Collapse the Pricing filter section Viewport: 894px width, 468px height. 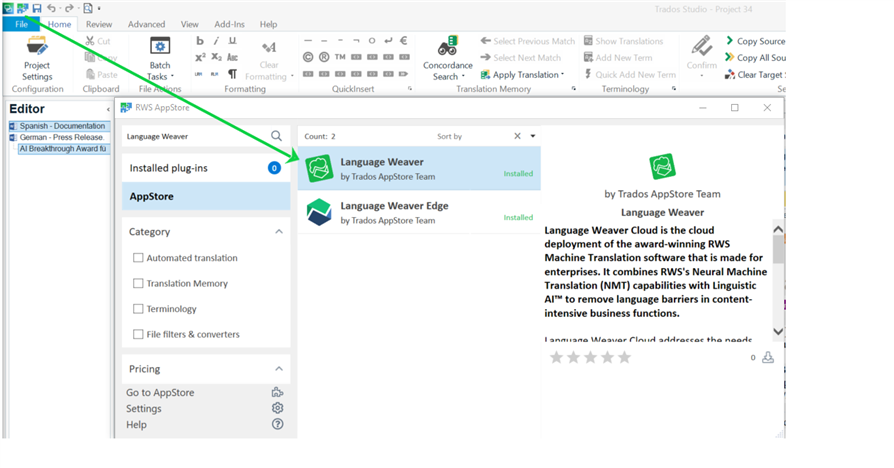(279, 369)
